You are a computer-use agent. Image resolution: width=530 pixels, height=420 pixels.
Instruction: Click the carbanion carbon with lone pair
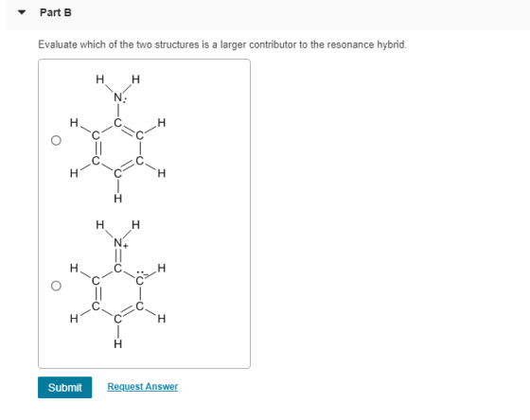click(140, 280)
